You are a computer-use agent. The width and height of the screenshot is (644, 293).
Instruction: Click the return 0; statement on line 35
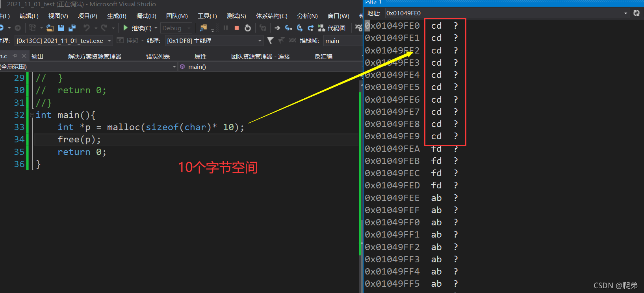[x=82, y=152]
